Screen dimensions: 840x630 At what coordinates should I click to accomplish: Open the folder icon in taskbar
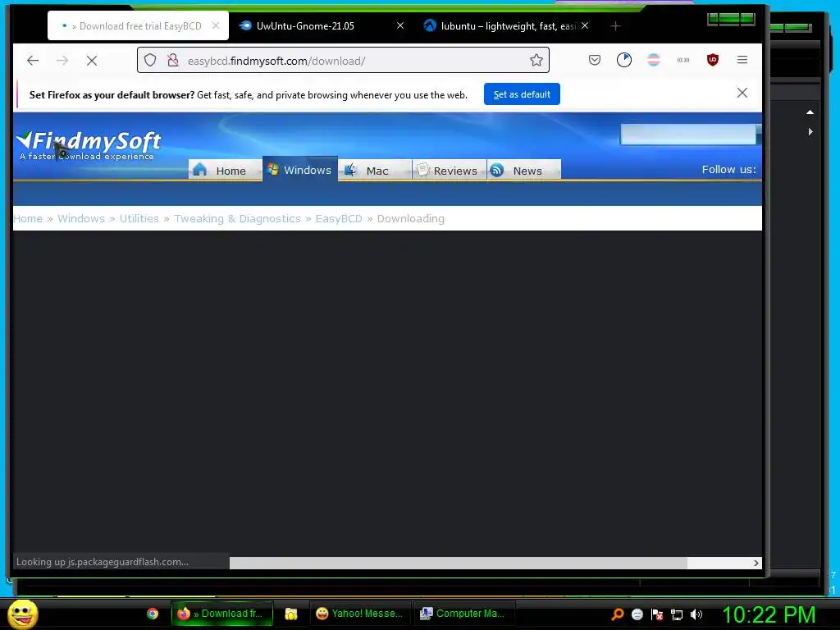[291, 614]
